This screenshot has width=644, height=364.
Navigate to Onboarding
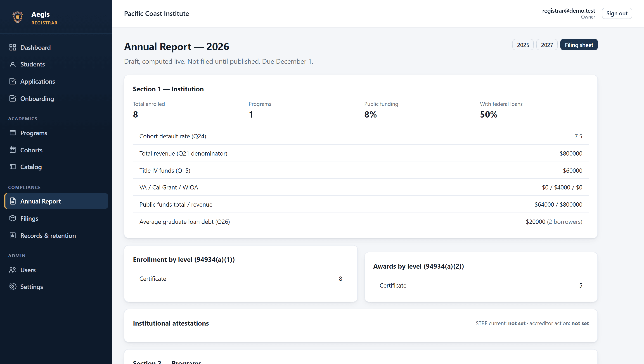coord(56,99)
